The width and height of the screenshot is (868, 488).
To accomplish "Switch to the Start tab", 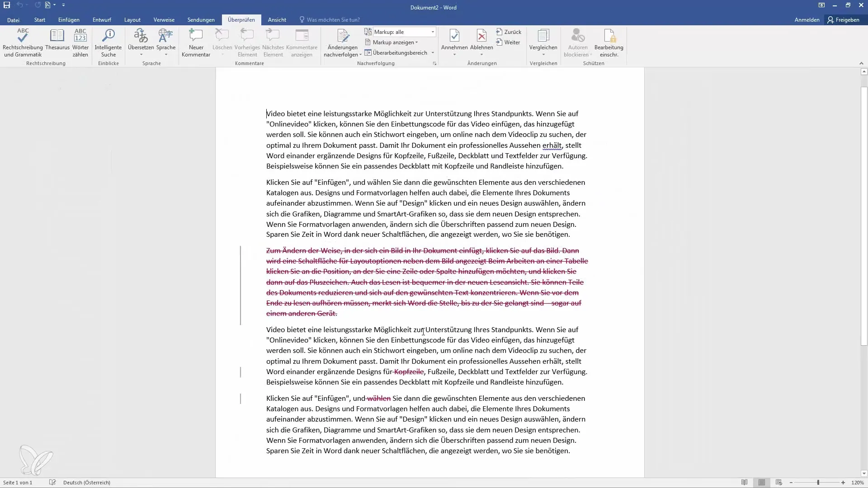I will click(39, 20).
